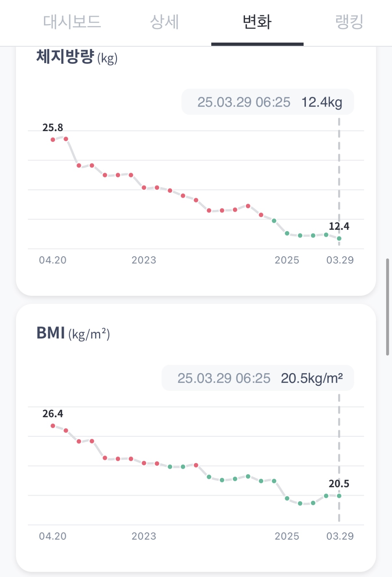Screen dimensions: 392x577
Task: Select last green point in 체지방량 chart
Action: pos(339,238)
